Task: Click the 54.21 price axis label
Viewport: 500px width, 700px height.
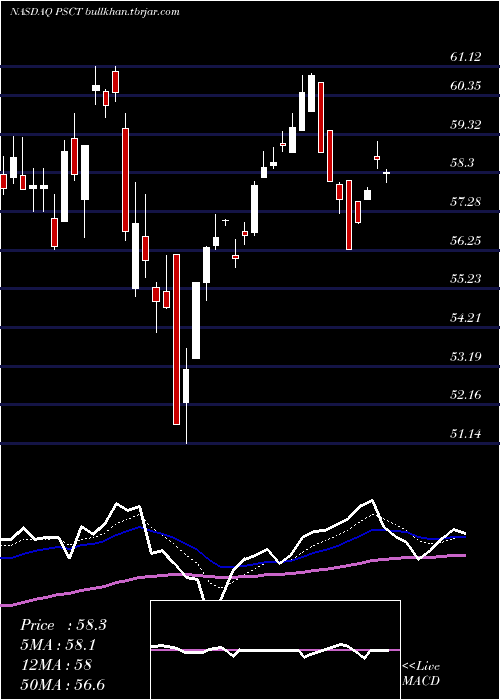Action: [466, 318]
